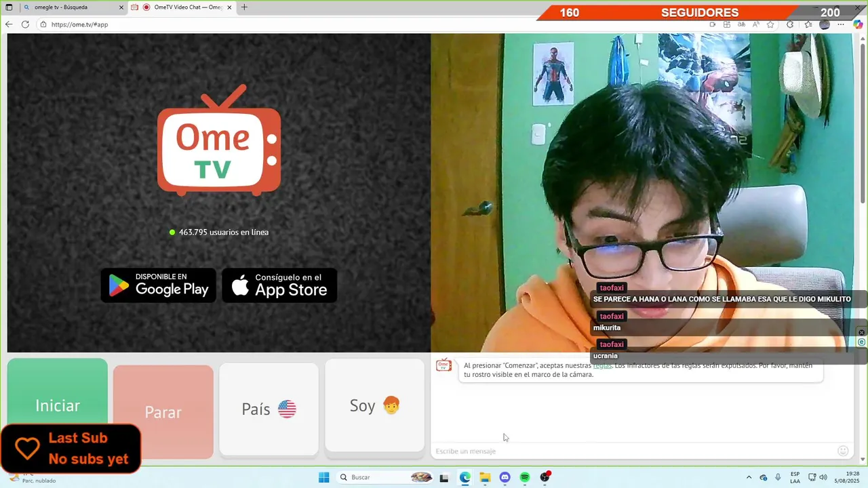The width and height of the screenshot is (868, 488).
Task: Open the Google Play download badge
Action: coord(159,285)
